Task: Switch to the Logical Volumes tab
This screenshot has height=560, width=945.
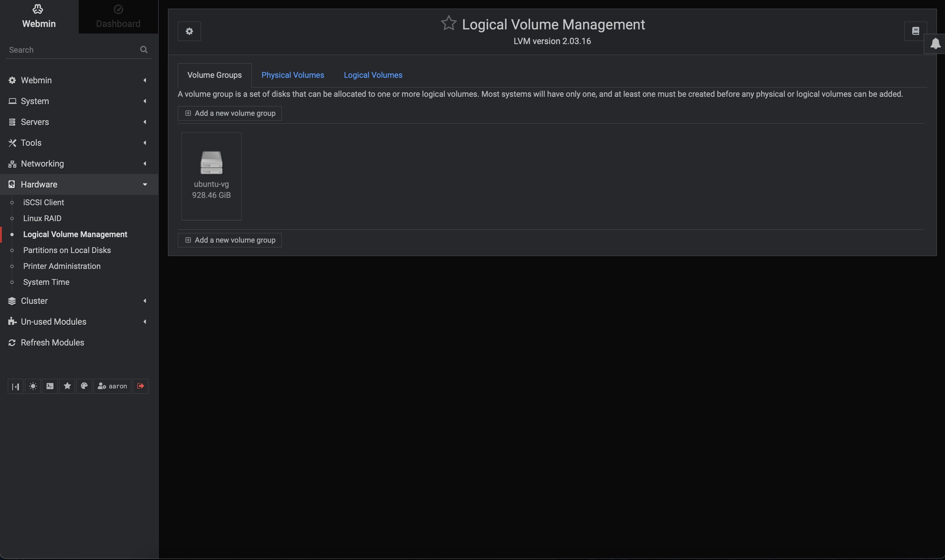Action: pyautogui.click(x=373, y=75)
